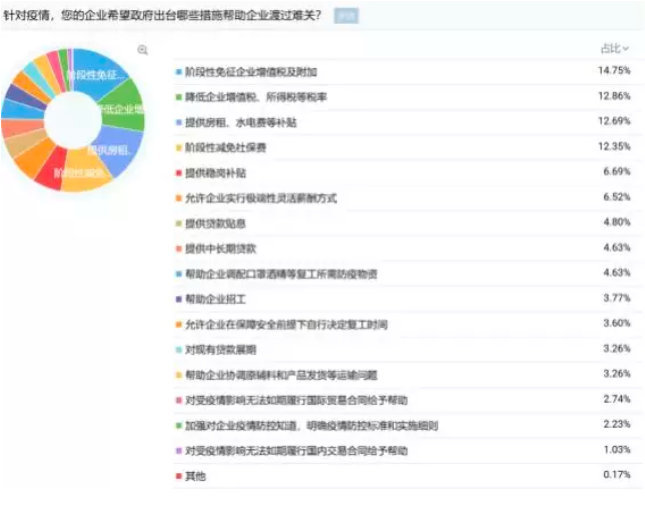Screen dimensions: 645x518
Task: Click the 12.35% value
Action: (614, 146)
